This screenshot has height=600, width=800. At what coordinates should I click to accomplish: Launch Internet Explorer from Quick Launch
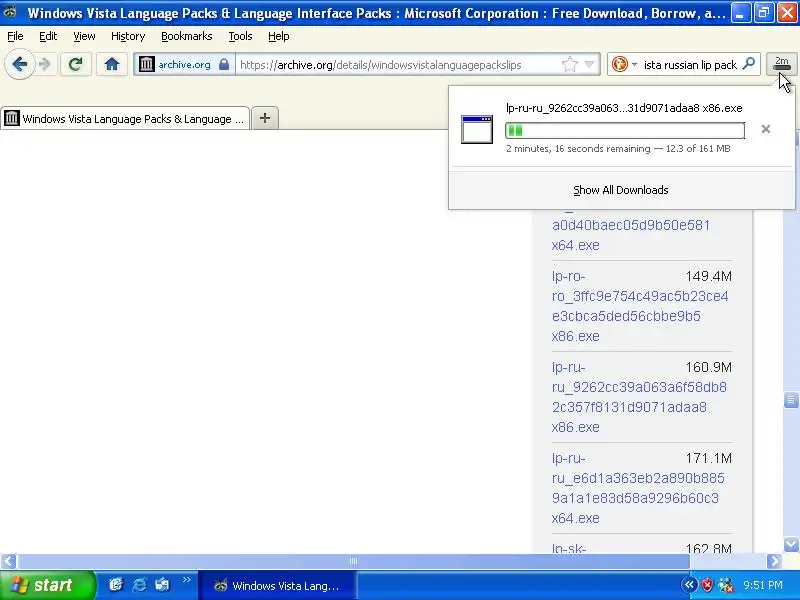(139, 585)
